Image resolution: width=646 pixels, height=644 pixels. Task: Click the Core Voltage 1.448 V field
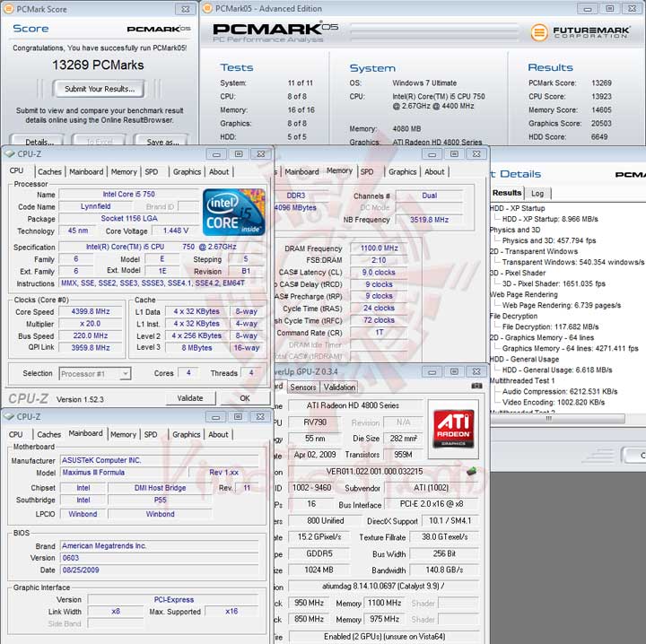point(176,231)
